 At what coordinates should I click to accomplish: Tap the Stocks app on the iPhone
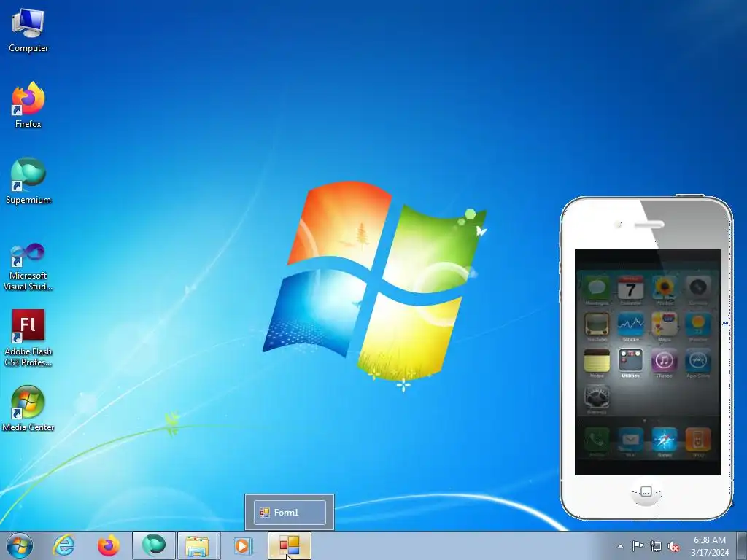coord(630,325)
